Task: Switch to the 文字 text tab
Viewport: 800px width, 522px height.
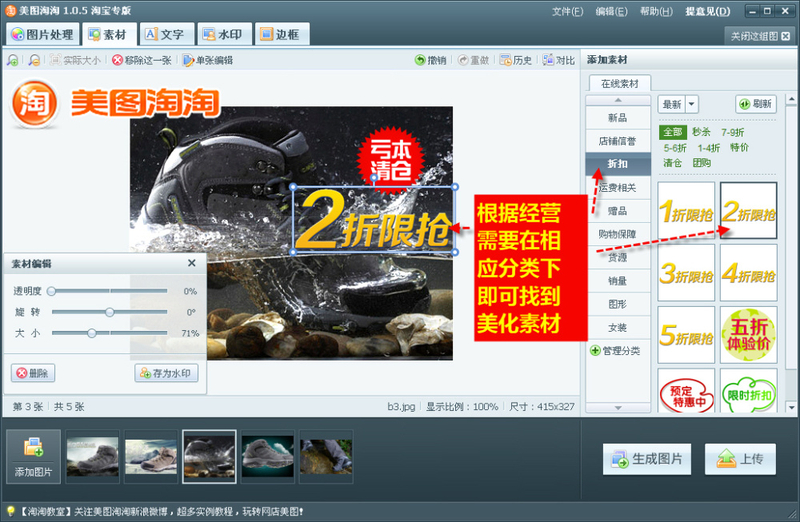Action: pyautogui.click(x=167, y=35)
